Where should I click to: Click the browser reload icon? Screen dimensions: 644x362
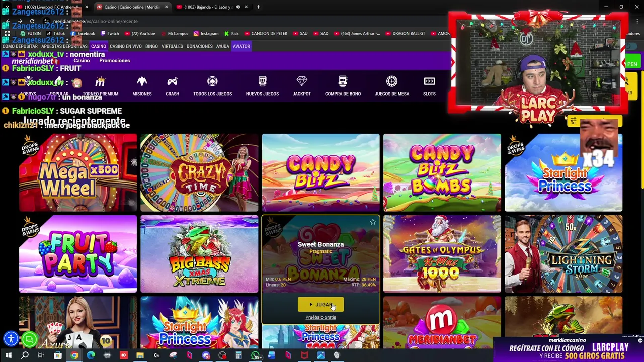(32, 21)
